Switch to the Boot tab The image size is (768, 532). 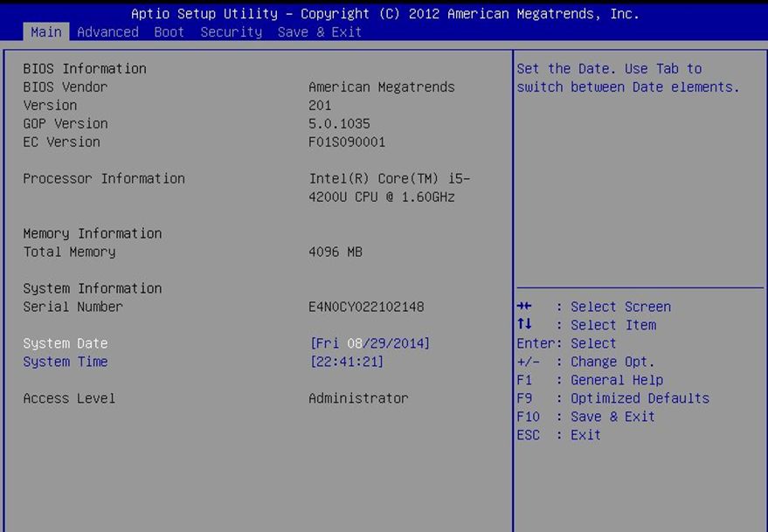tap(169, 31)
